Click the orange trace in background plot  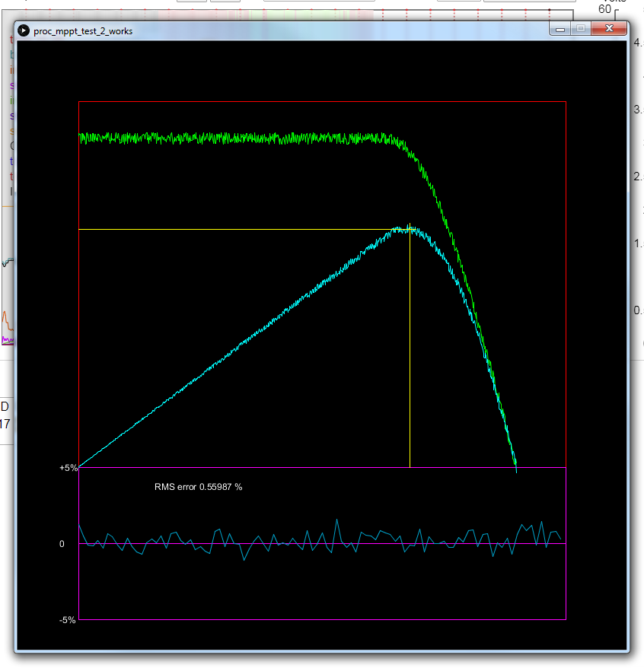pos(5,315)
